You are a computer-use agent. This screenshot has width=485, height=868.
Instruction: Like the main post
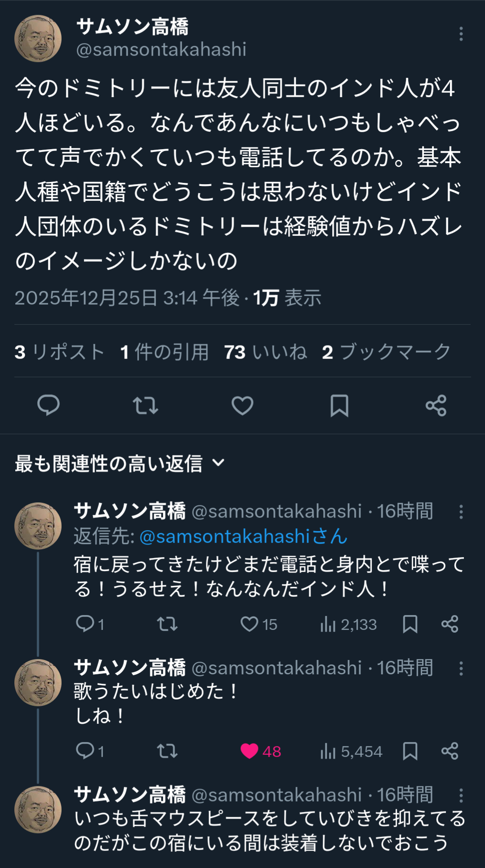(242, 405)
